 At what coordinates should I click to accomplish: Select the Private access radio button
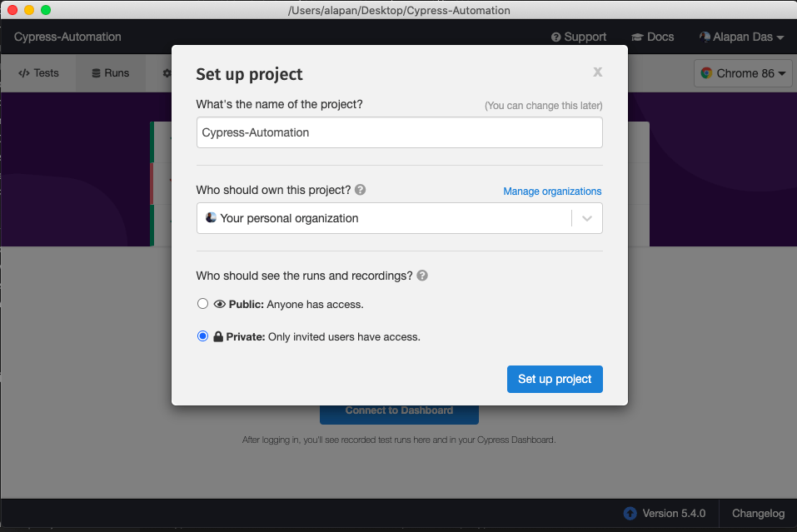pyautogui.click(x=203, y=336)
